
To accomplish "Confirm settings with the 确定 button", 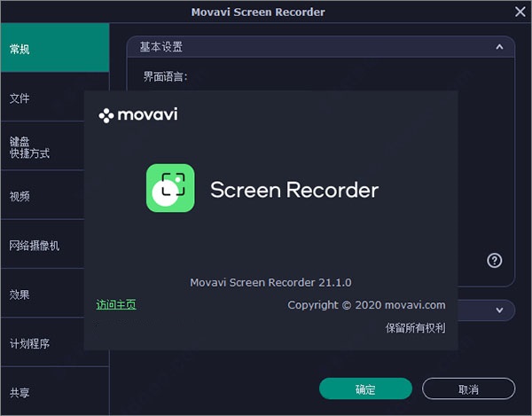I will click(365, 389).
